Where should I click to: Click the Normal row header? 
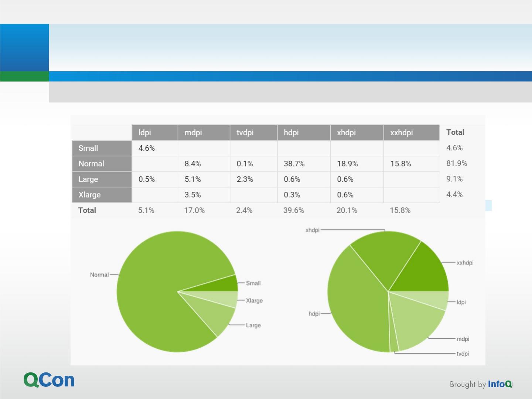102,164
